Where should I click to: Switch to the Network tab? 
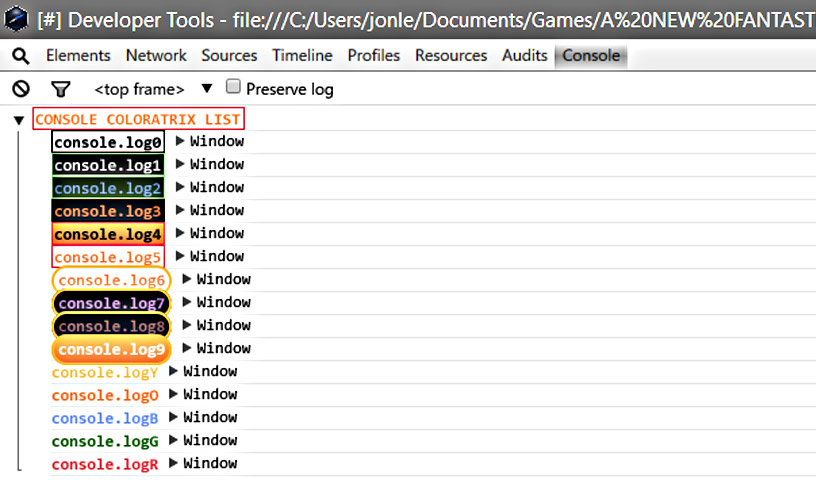pos(156,55)
